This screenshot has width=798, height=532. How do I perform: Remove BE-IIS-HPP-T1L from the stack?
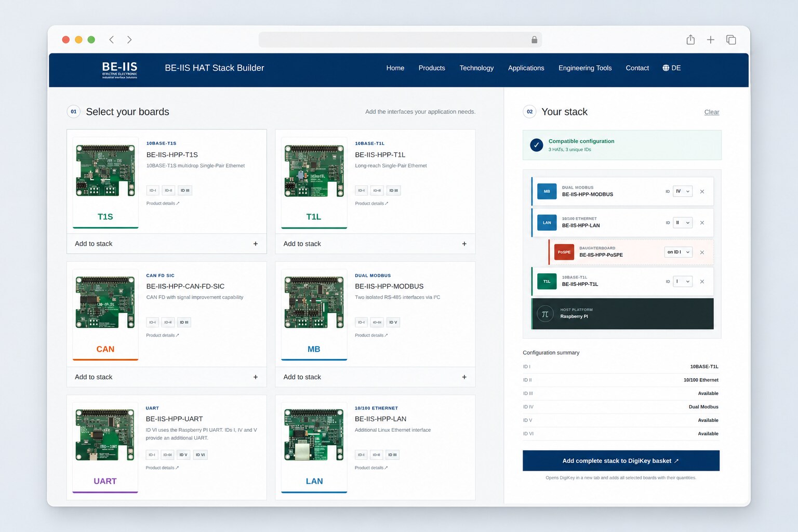coord(702,282)
